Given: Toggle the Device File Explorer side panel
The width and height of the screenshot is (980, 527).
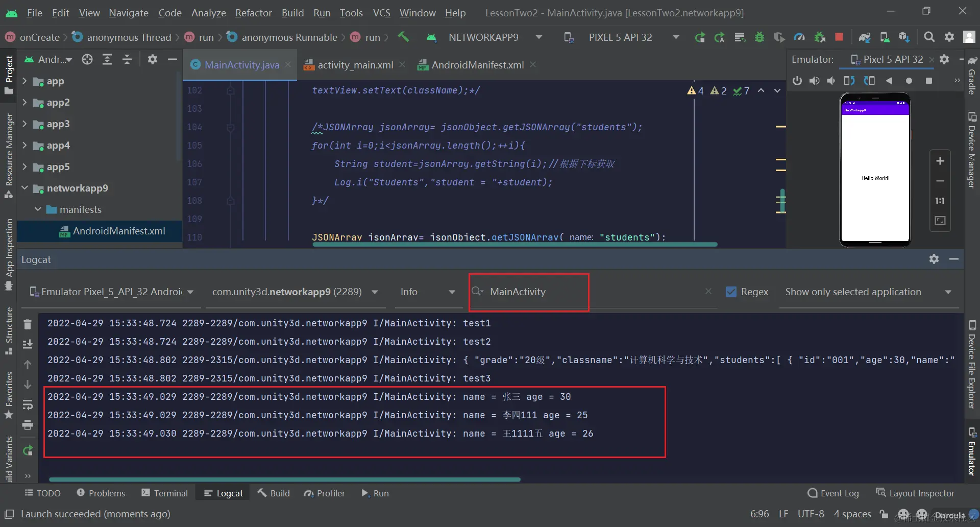Looking at the screenshot, I should 972,365.
